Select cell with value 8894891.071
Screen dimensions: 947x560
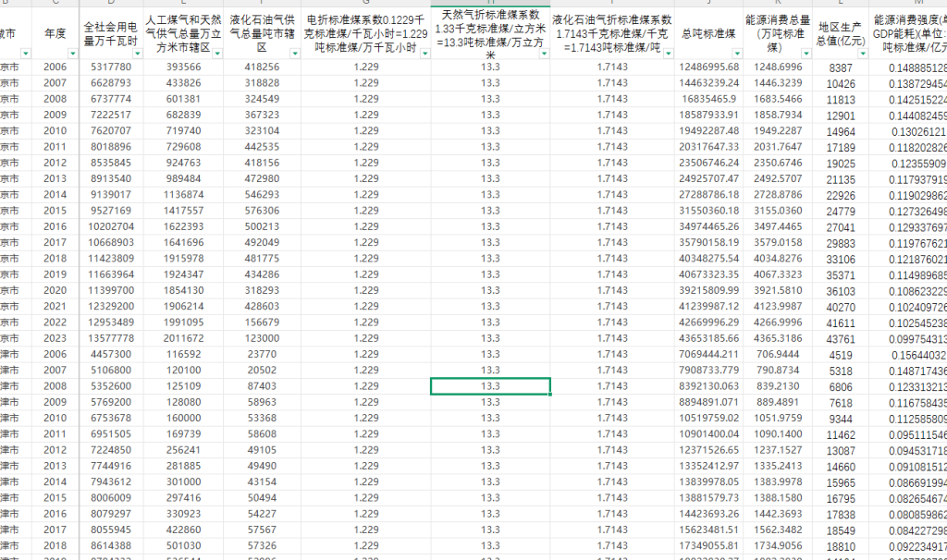708,402
